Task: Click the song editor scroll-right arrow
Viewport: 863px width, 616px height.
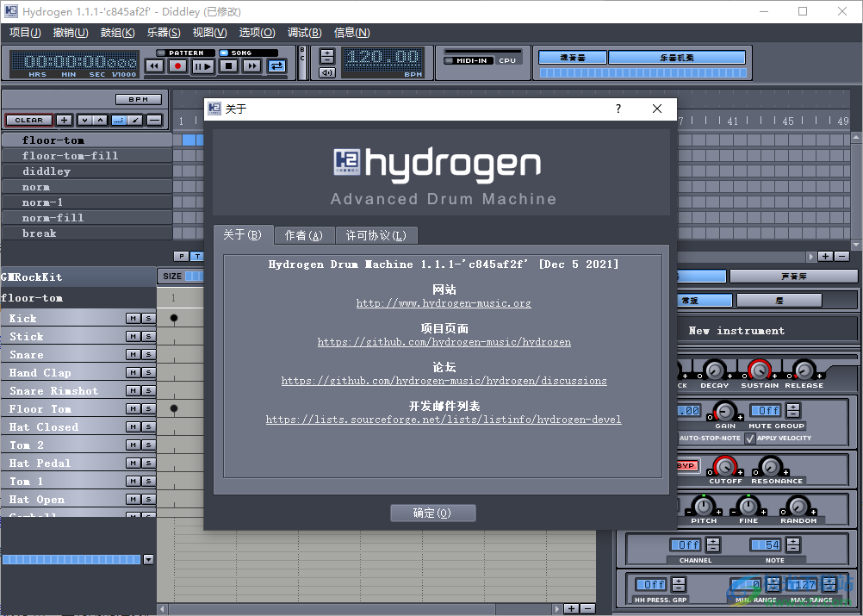Action: click(811, 257)
